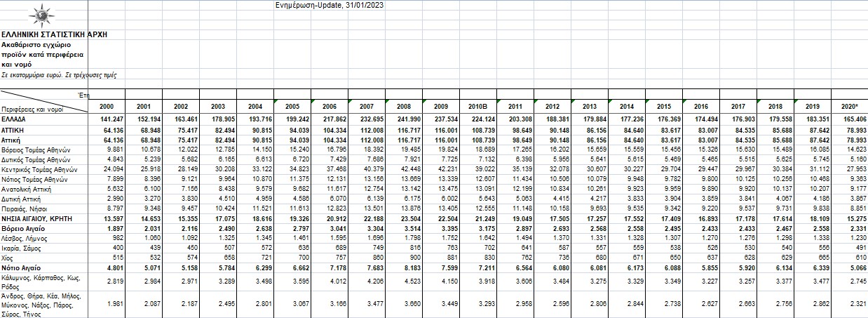Select the 'ΕΛΛΑΔΑ' row label

[x=14, y=121]
